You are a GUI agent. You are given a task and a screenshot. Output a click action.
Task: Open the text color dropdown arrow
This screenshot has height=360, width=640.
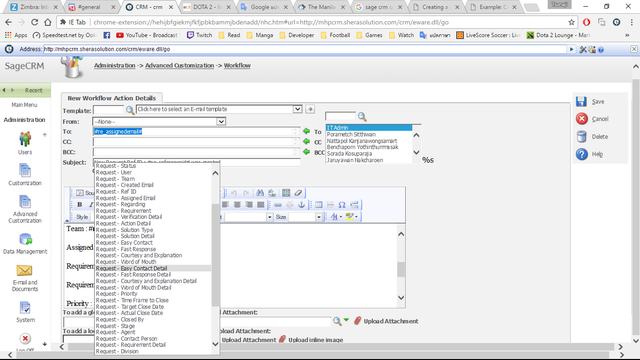pos(341,217)
